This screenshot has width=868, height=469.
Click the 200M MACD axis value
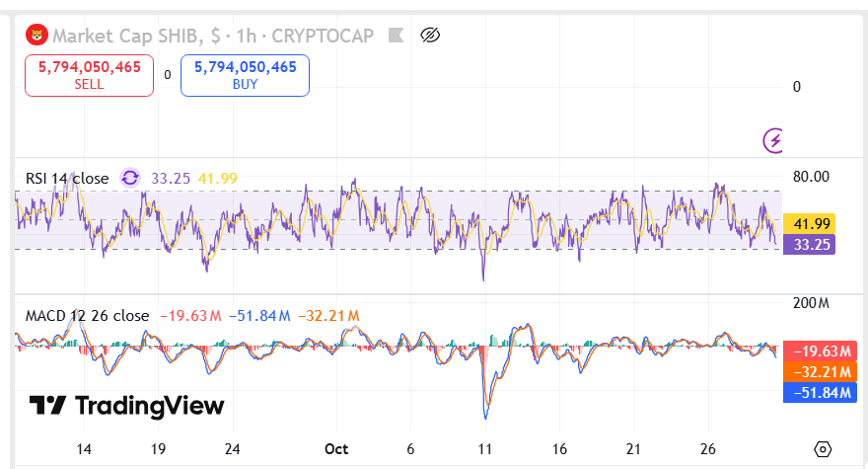tap(811, 303)
